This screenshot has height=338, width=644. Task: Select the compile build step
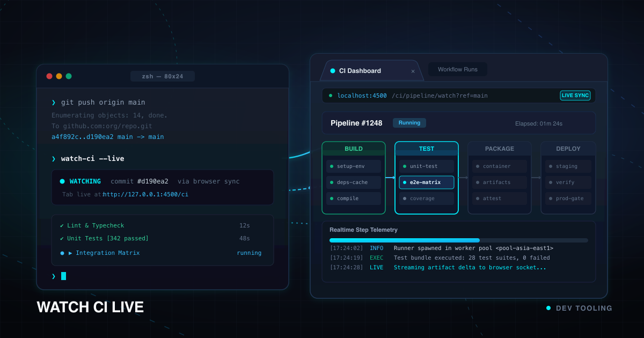pos(354,199)
